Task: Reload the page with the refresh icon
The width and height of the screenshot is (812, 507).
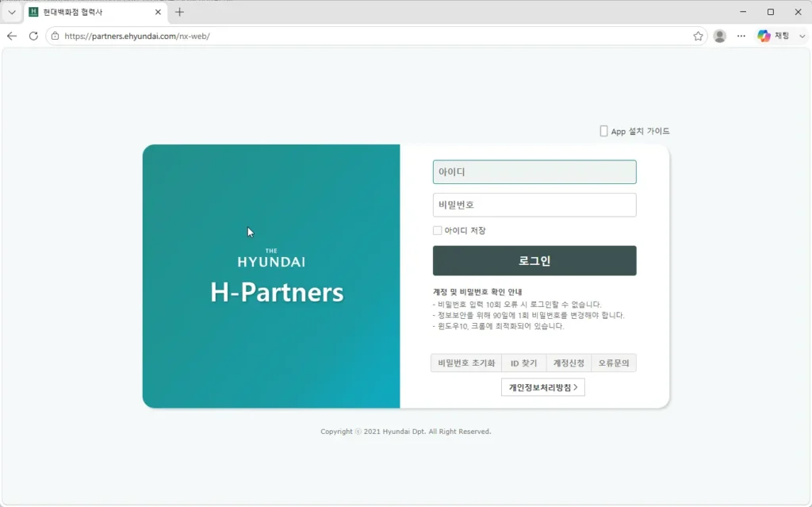Action: click(33, 36)
